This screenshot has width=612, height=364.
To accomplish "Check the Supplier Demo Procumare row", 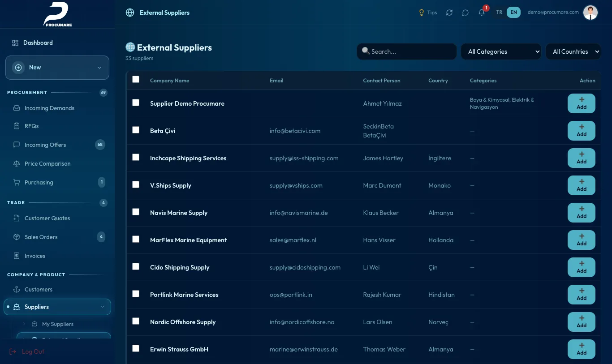I will point(136,103).
